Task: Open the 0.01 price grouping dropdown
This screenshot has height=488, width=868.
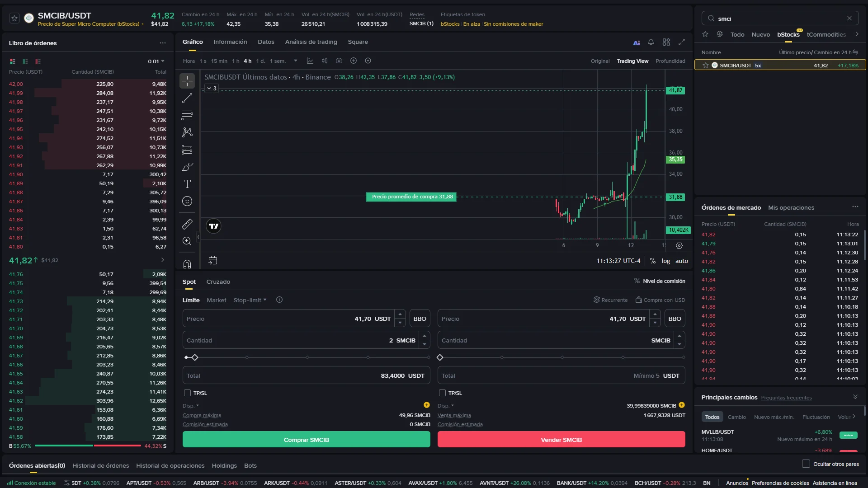Action: (x=156, y=61)
